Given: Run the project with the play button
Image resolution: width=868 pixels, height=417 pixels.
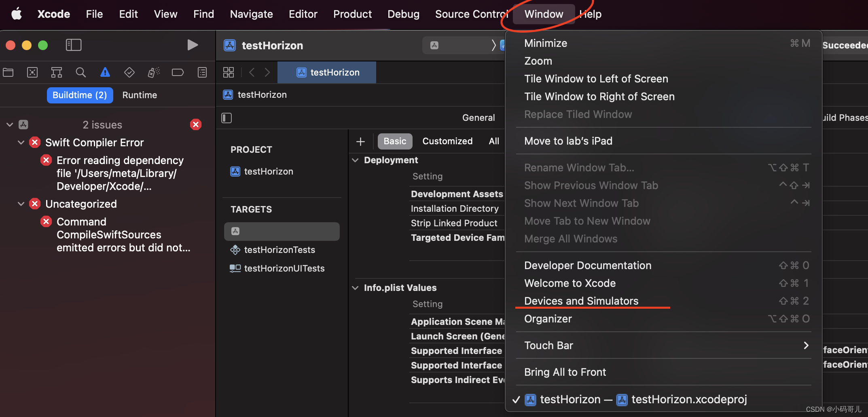Looking at the screenshot, I should coord(193,45).
